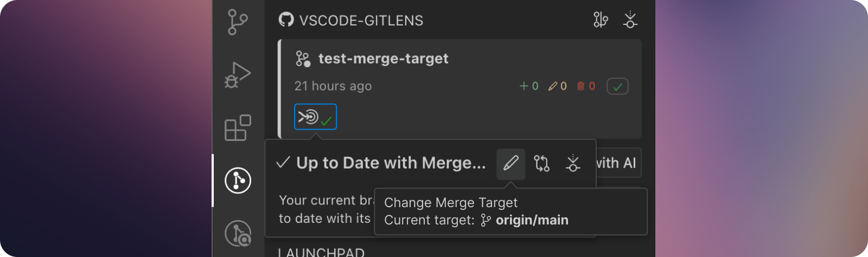Select the VSCODE-GITLENS repository title
Image resolution: width=868 pixels, height=257 pixels.
[x=361, y=21]
